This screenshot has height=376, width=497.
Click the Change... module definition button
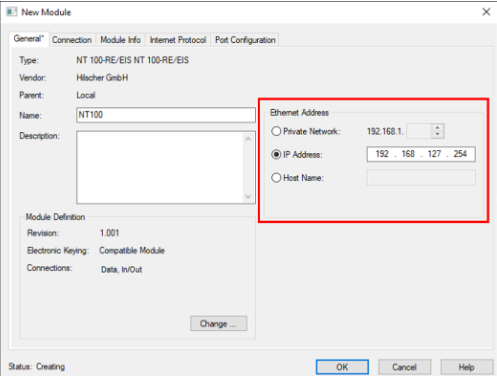point(219,323)
